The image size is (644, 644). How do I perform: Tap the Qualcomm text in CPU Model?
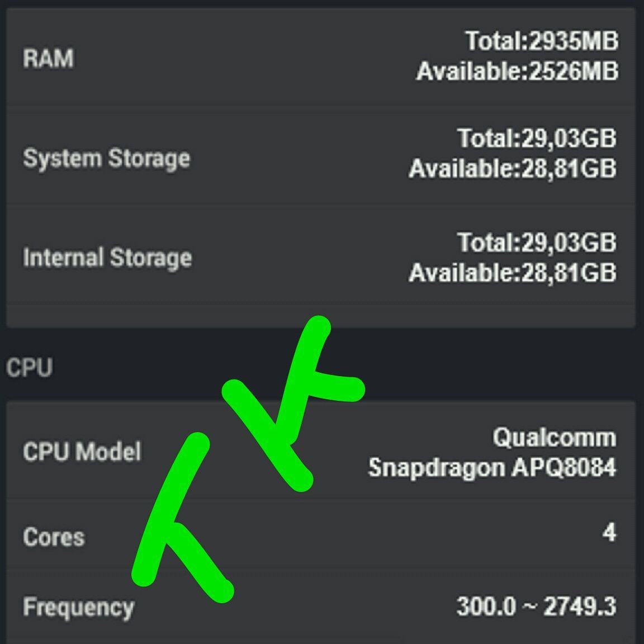coord(554,437)
